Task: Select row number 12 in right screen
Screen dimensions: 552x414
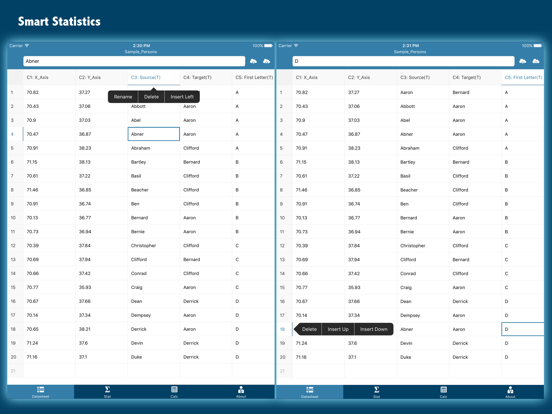Action: 284,246
